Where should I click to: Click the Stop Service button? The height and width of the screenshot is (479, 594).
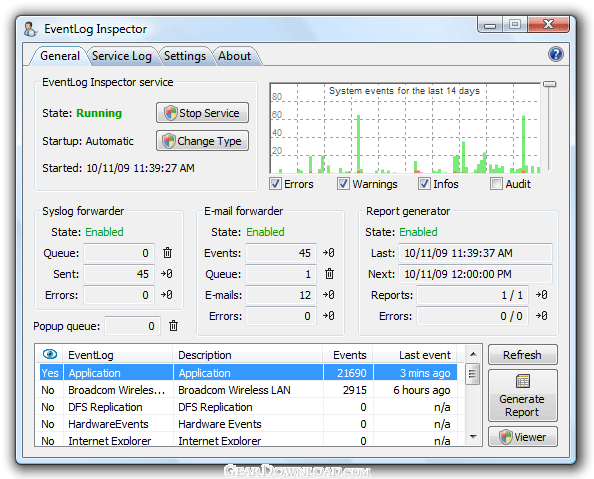pos(202,113)
